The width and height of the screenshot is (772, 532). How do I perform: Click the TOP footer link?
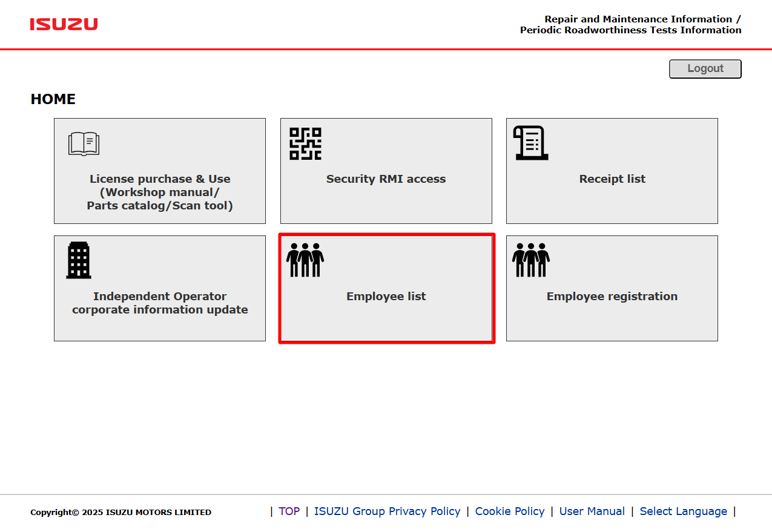289,511
